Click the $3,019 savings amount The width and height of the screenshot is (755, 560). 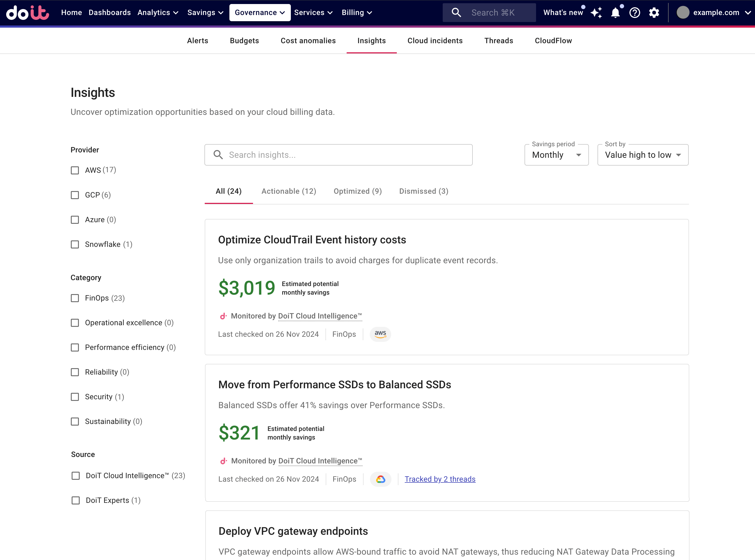(246, 288)
